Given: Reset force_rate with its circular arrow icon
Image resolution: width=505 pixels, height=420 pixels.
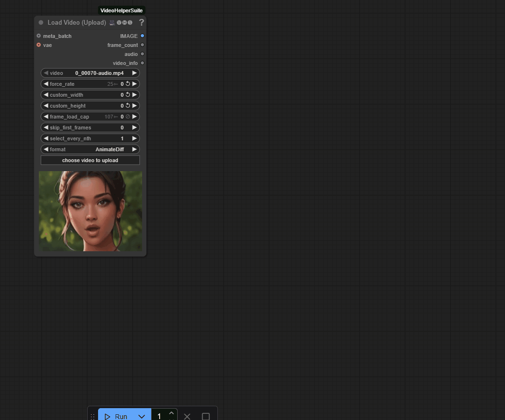Looking at the screenshot, I should (128, 84).
